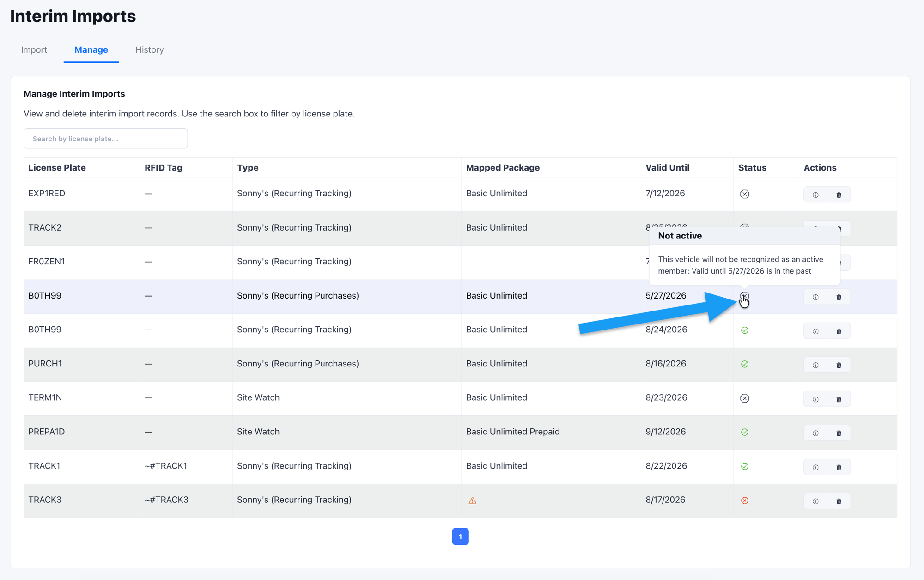This screenshot has height=580, width=924.
Task: Select the EXP1RED license plate cell
Action: 82,194
